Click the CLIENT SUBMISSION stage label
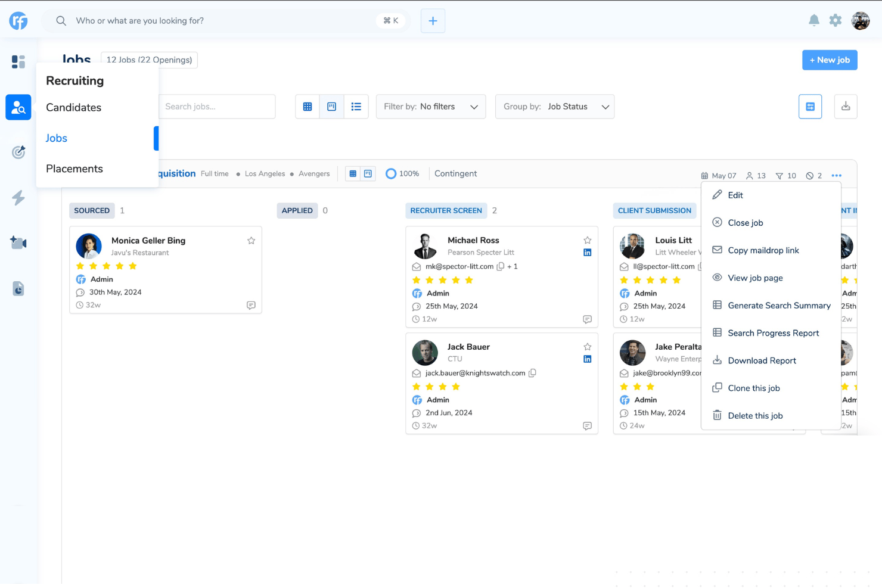882x588 pixels. pyautogui.click(x=654, y=211)
